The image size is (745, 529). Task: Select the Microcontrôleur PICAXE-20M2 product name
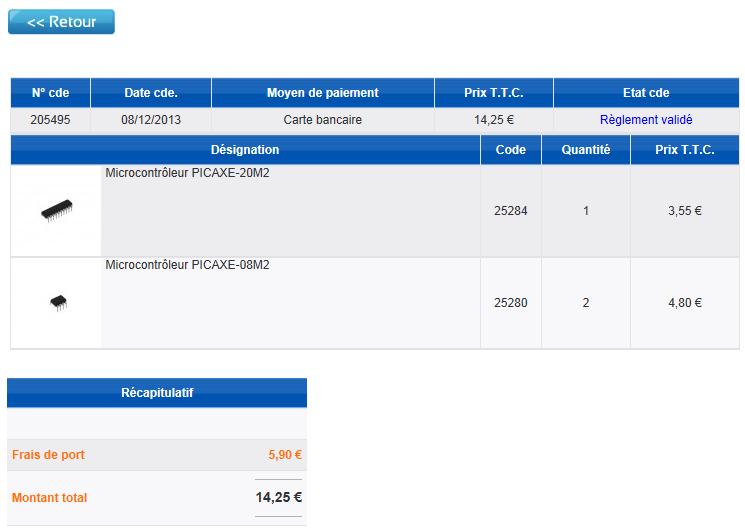click(x=187, y=173)
